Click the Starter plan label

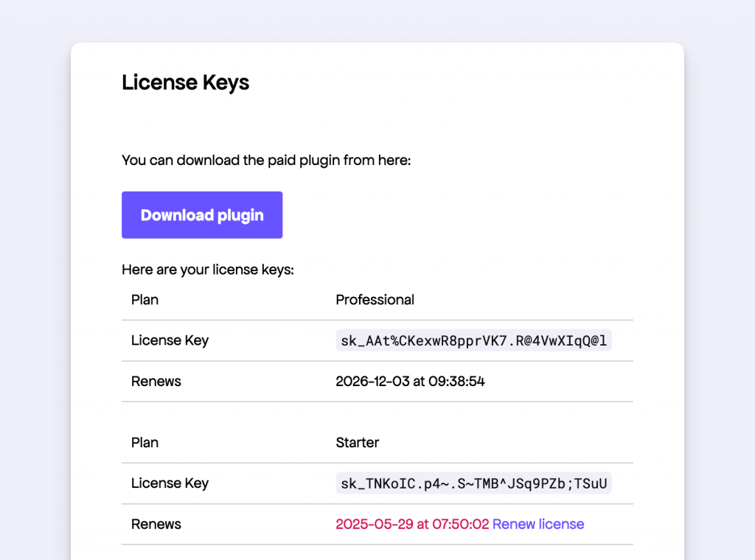click(x=357, y=442)
